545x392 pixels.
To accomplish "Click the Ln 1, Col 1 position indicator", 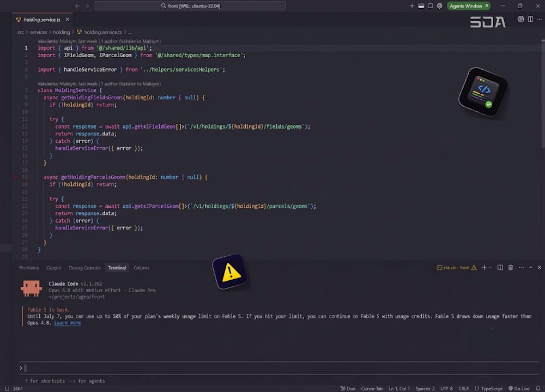I will tap(399, 389).
